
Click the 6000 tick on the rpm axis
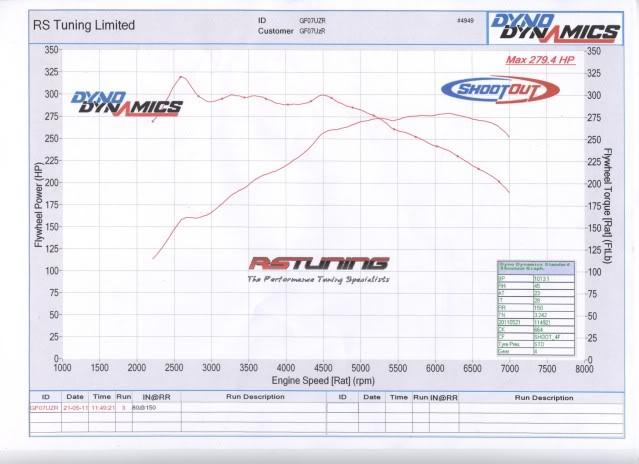(435, 368)
